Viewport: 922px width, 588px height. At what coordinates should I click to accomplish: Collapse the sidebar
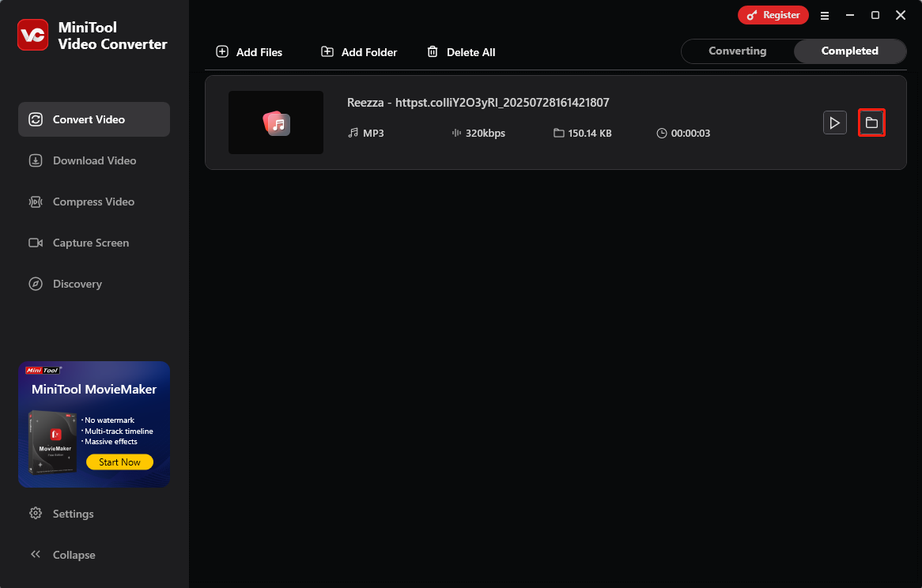[x=62, y=555]
